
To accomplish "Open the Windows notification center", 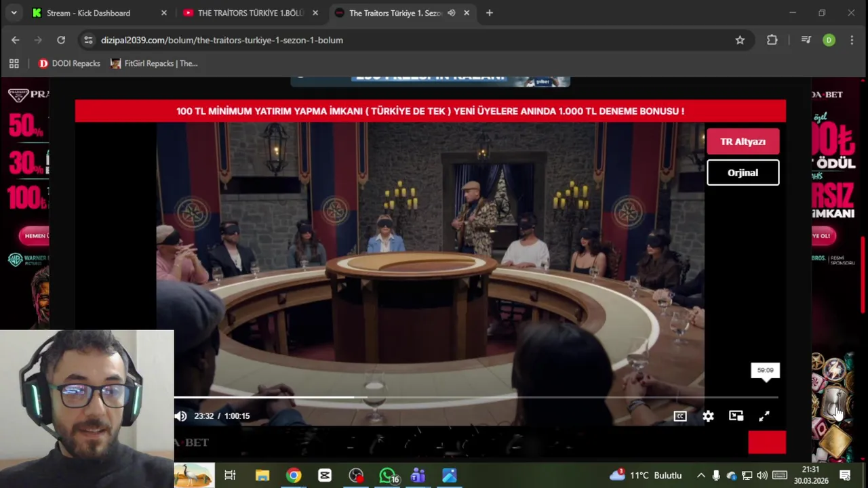I will [x=845, y=476].
